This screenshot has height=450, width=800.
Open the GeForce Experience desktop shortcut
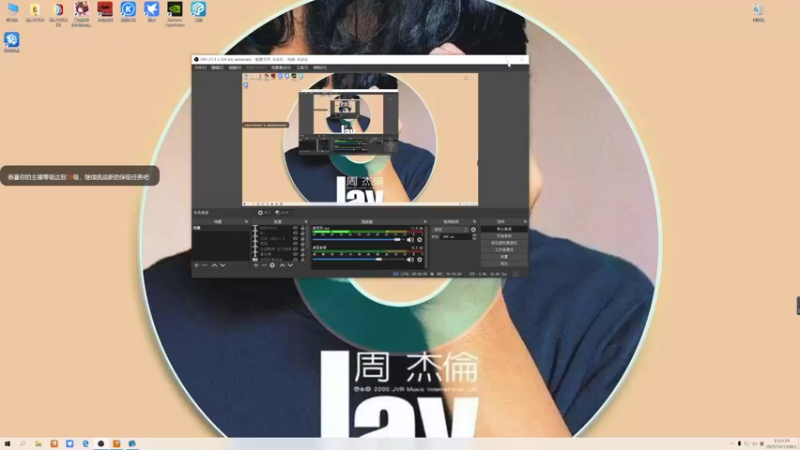point(174,13)
